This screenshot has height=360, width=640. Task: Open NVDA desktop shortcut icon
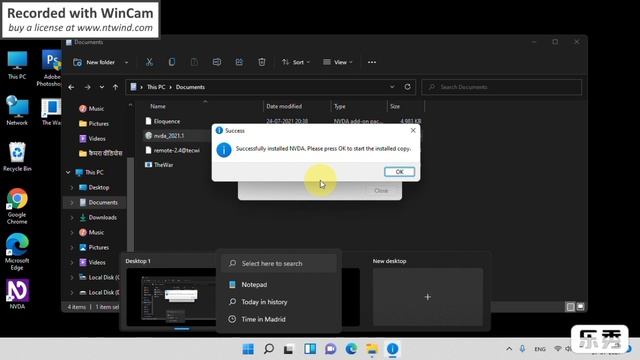17,294
